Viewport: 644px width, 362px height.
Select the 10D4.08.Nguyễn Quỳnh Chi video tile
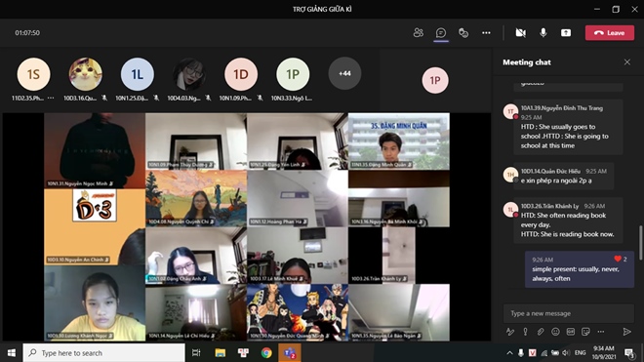pos(196,198)
